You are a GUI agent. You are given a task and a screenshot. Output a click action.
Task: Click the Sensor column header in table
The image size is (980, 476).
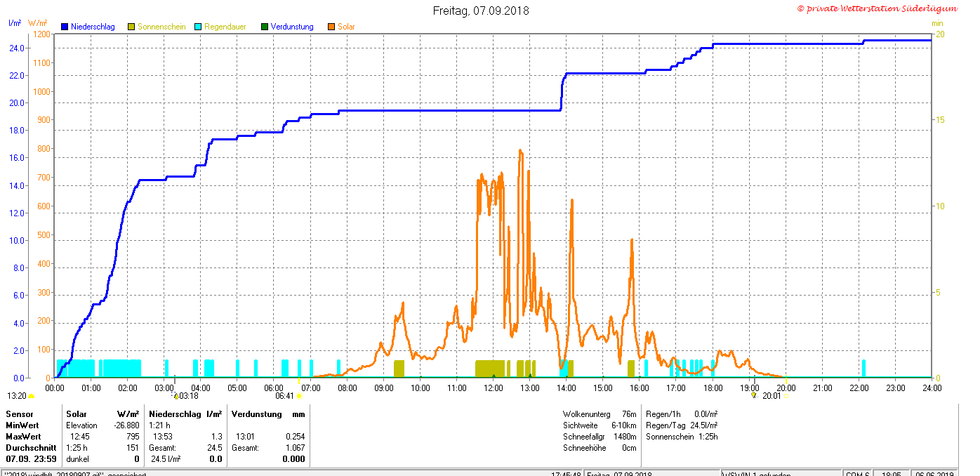20,414
